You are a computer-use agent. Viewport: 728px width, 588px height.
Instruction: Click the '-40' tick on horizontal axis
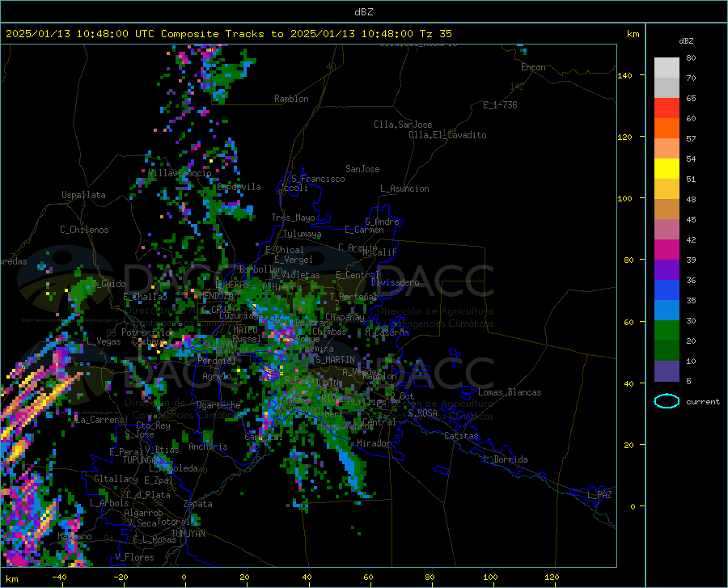[x=59, y=577]
